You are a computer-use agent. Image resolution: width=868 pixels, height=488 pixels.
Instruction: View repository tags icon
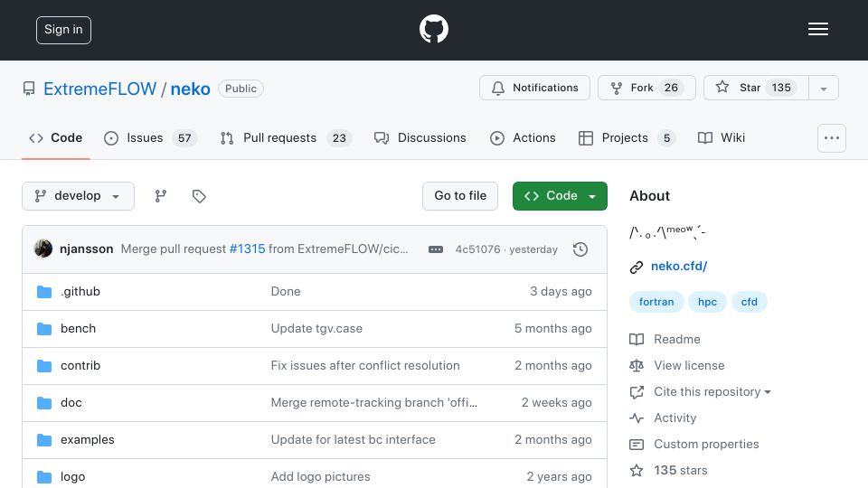click(x=199, y=196)
